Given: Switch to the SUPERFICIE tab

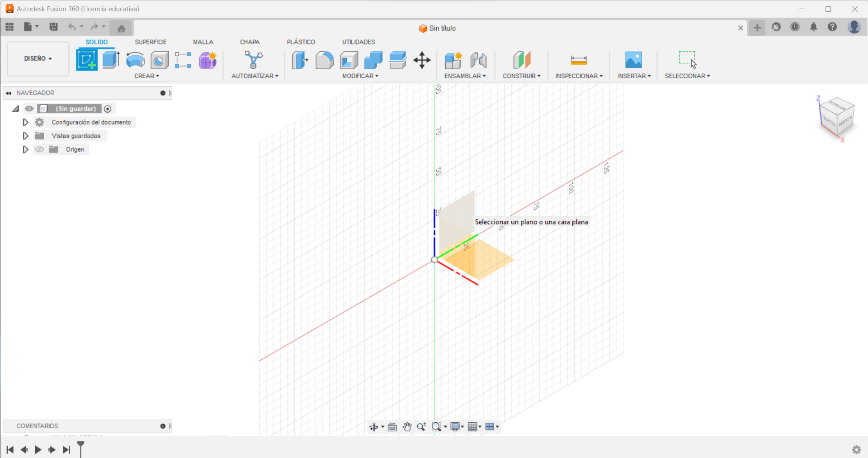Looking at the screenshot, I should coord(151,42).
